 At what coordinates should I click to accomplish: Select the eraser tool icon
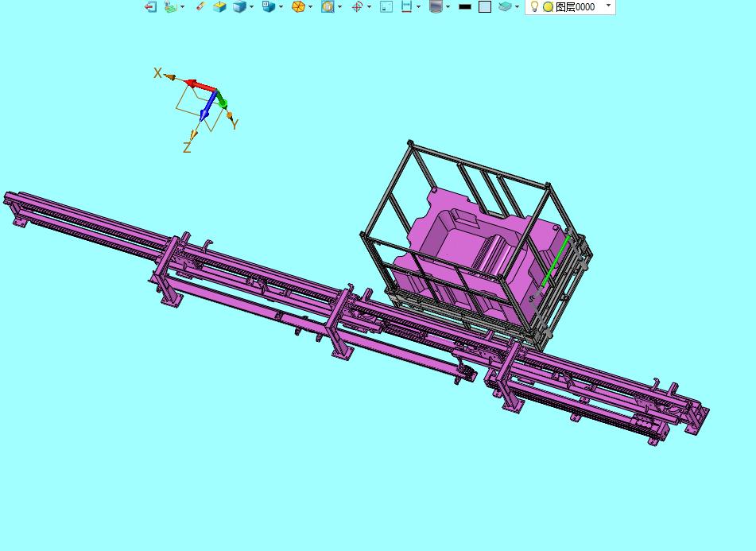pyautogui.click(x=201, y=6)
